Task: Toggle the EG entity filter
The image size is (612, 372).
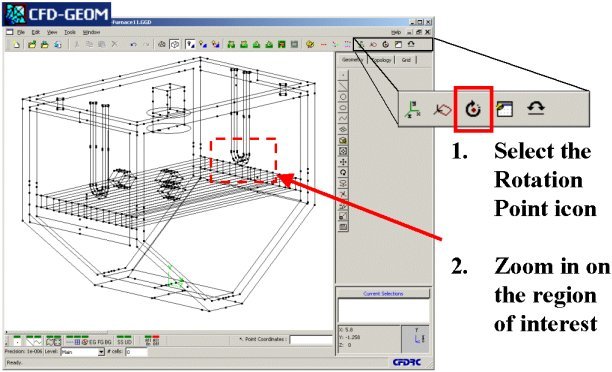Action: tap(93, 342)
